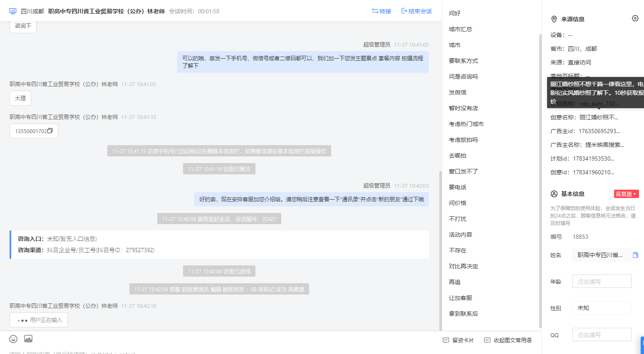Image resolution: width=644 pixels, height=354 pixels.
Task: Click the chat history scrollbar
Action: tap(441, 250)
